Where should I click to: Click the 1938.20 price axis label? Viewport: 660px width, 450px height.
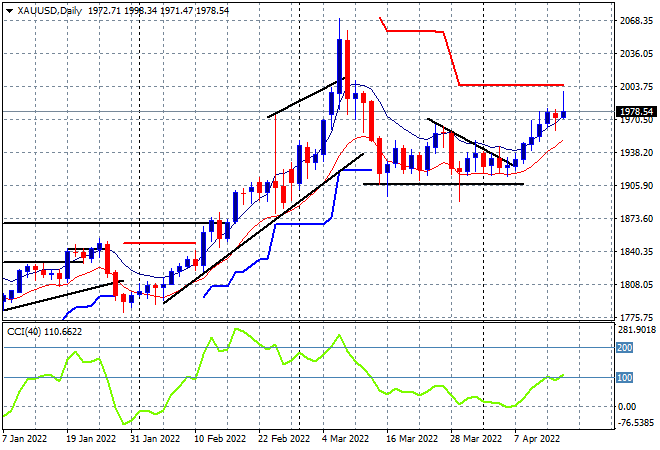(x=636, y=152)
